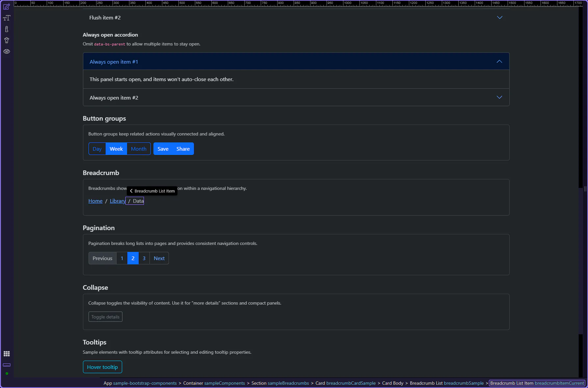Click the text size (tT) tool icon
This screenshot has width=588, height=388.
pyautogui.click(x=7, y=18)
